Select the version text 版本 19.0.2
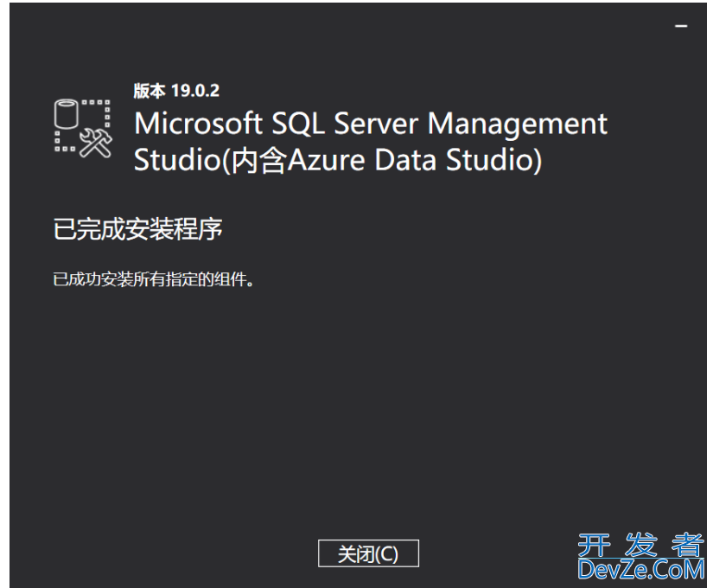 tap(176, 91)
